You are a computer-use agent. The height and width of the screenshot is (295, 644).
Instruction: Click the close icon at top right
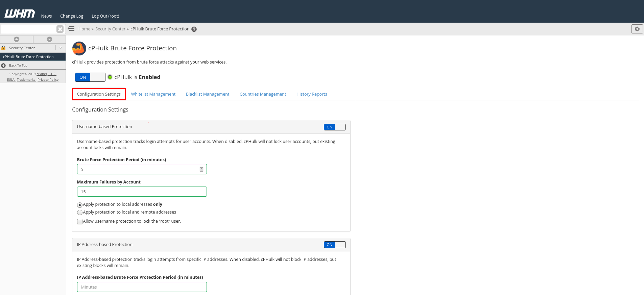tap(637, 29)
